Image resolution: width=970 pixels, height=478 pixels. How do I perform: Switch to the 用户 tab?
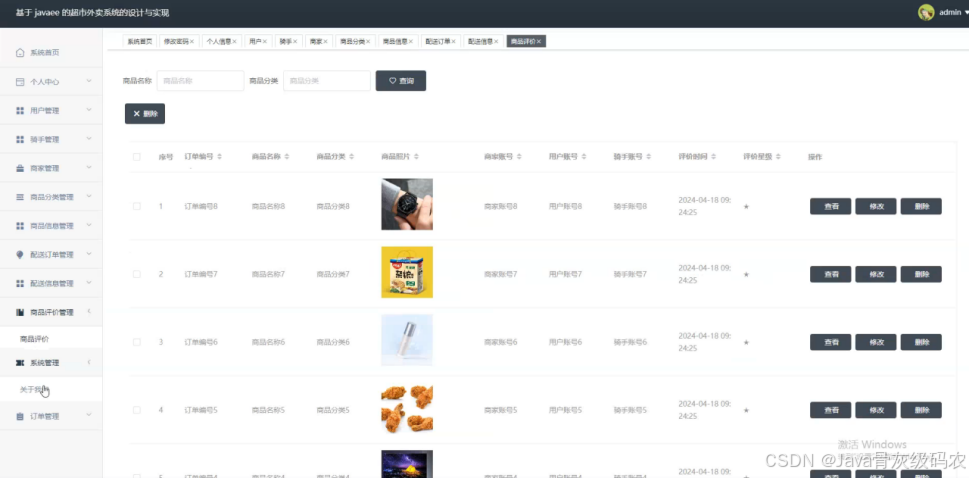click(x=257, y=41)
